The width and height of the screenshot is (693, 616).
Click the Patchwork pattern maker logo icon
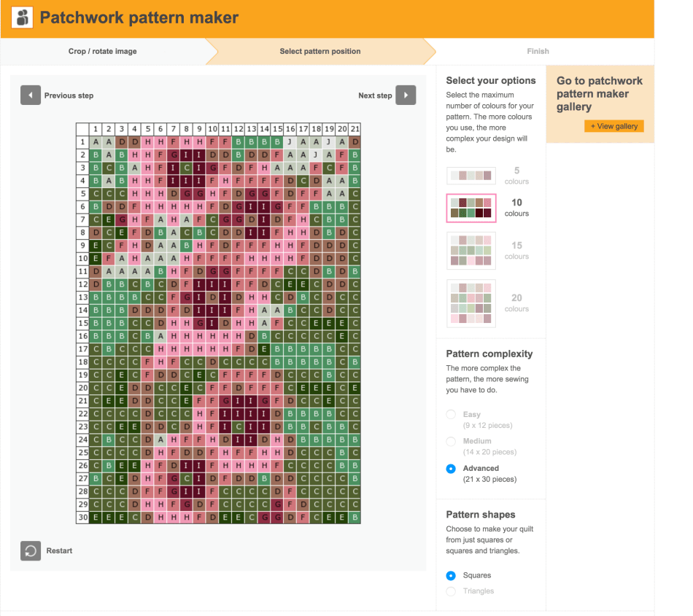23,17
